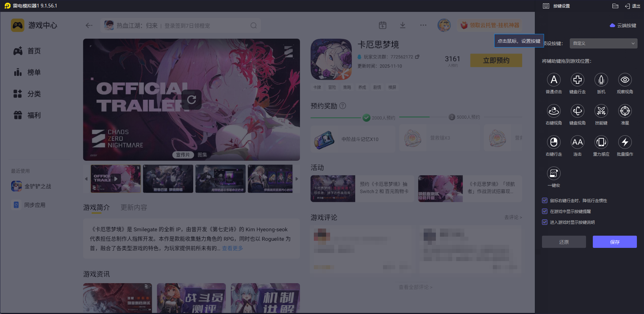The width and height of the screenshot is (644, 314).
Task: Click the back arrow in game center
Action: [89, 25]
